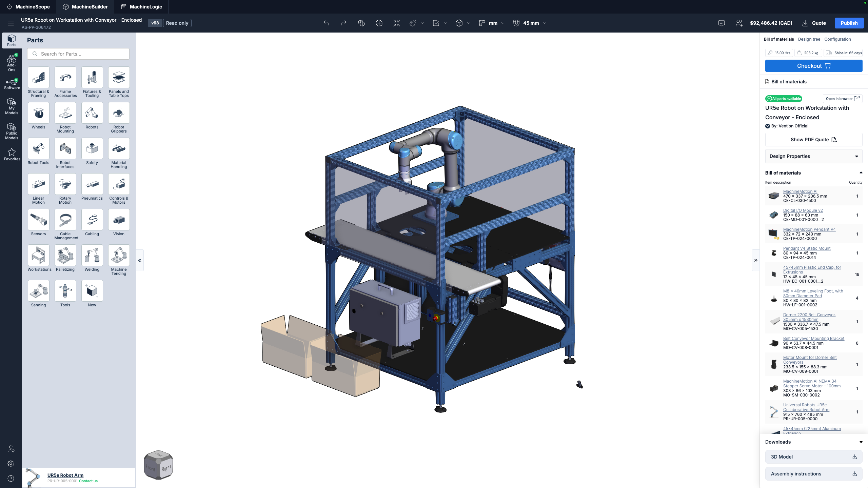Click the share/add collaborator icon

click(739, 23)
